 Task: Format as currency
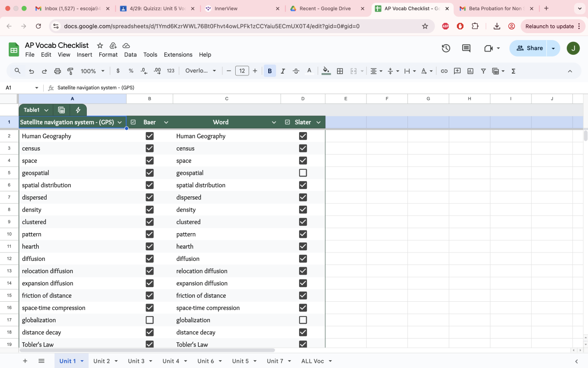[x=118, y=71]
